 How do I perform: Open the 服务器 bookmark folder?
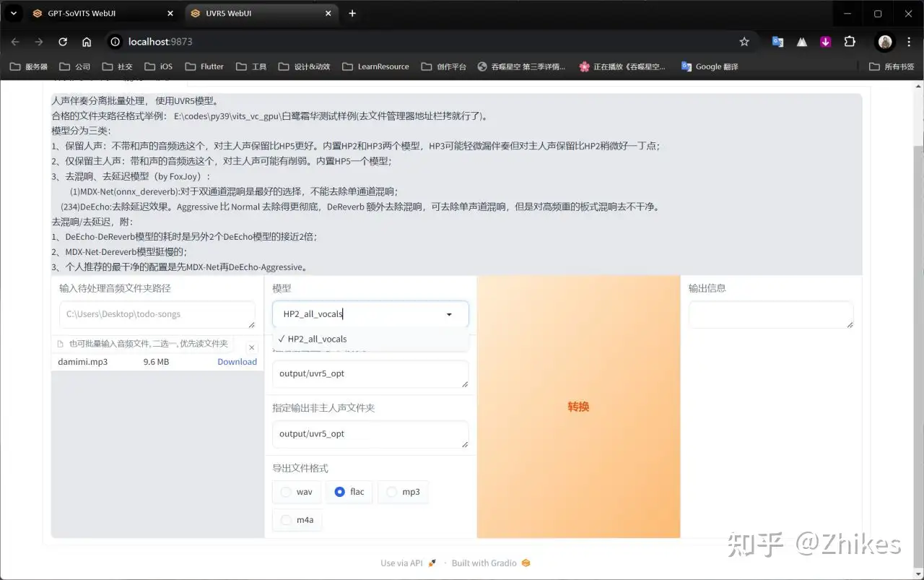pyautogui.click(x=29, y=66)
